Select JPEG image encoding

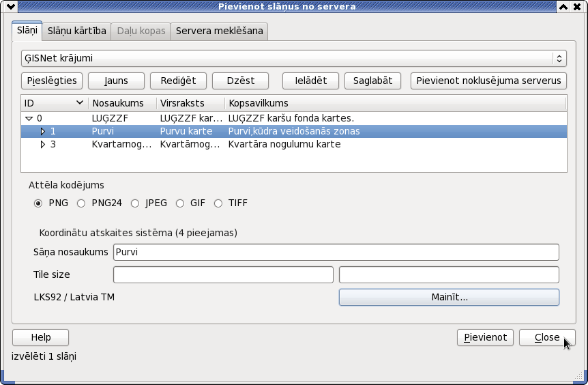pos(135,203)
